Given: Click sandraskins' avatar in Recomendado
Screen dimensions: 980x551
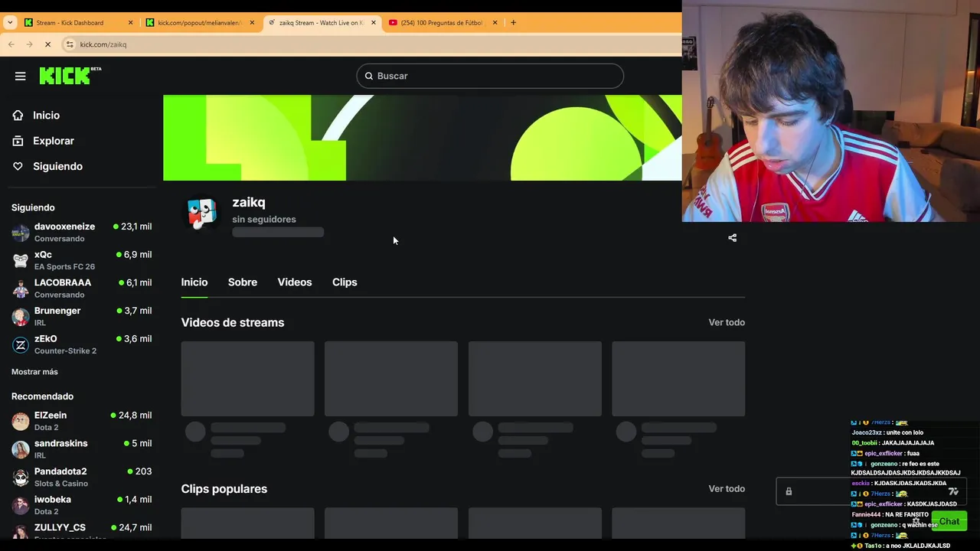Looking at the screenshot, I should coord(21,449).
